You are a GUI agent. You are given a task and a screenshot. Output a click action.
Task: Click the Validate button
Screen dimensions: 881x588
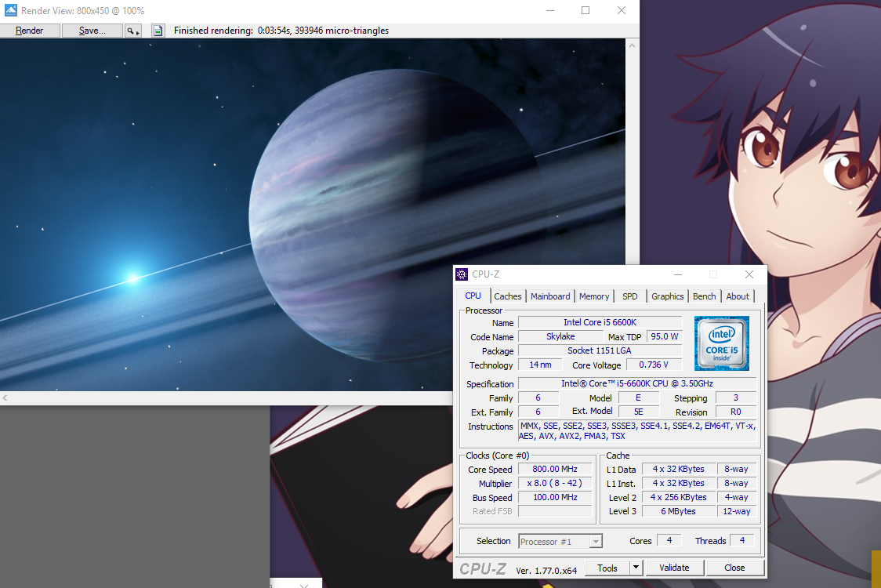pyautogui.click(x=674, y=568)
